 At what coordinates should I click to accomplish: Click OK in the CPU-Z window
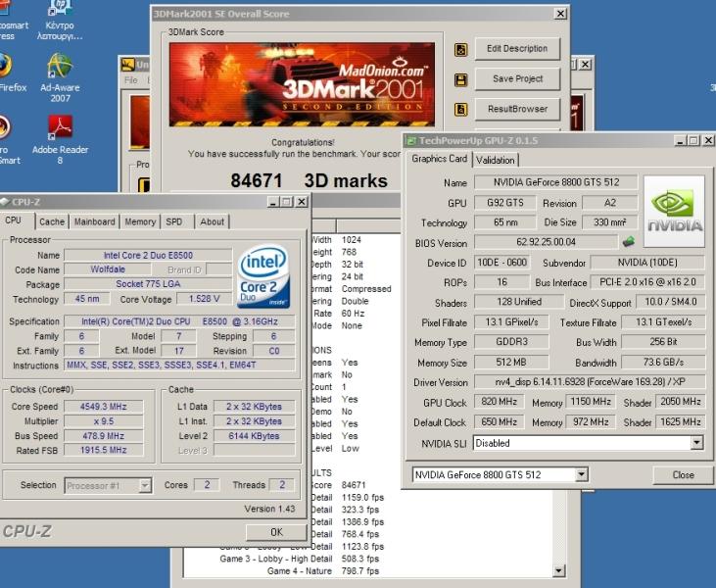pos(276,532)
